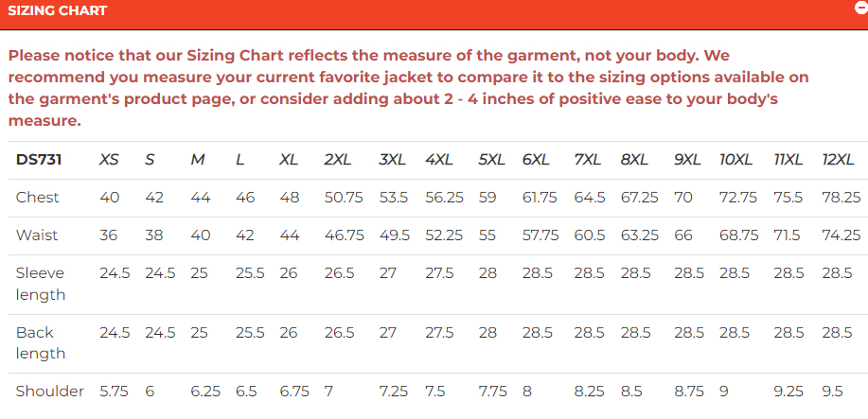Image resolution: width=868 pixels, height=419 pixels.
Task: Select the Shoulder row label
Action: click(x=50, y=392)
